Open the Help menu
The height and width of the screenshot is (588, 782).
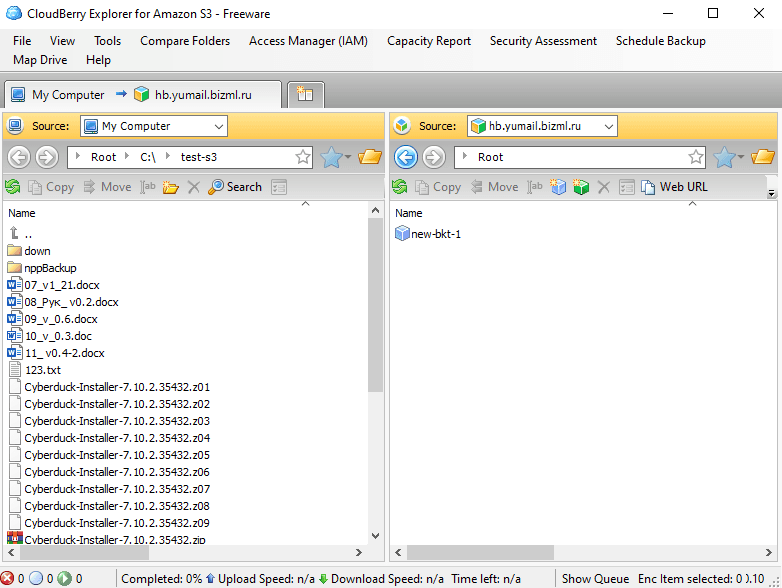(98, 60)
